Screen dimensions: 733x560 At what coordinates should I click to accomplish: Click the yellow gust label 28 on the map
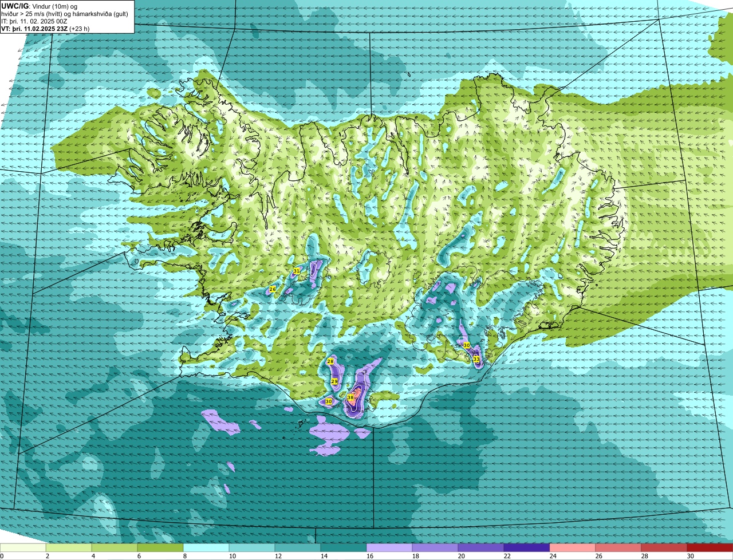tap(330, 361)
